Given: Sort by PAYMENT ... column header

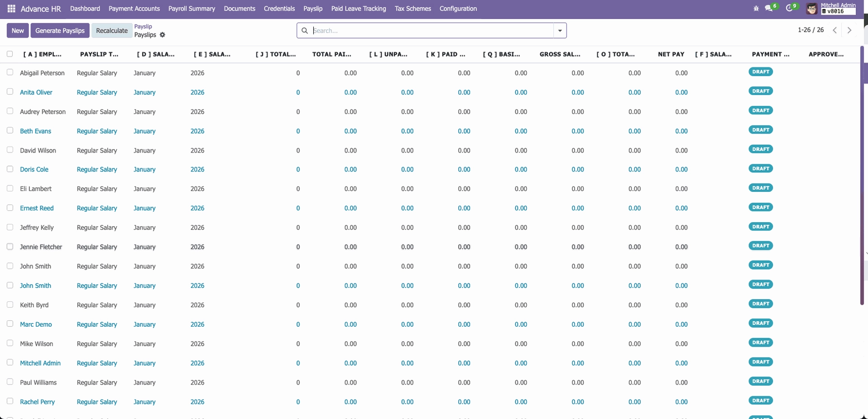Looking at the screenshot, I should coord(770,54).
